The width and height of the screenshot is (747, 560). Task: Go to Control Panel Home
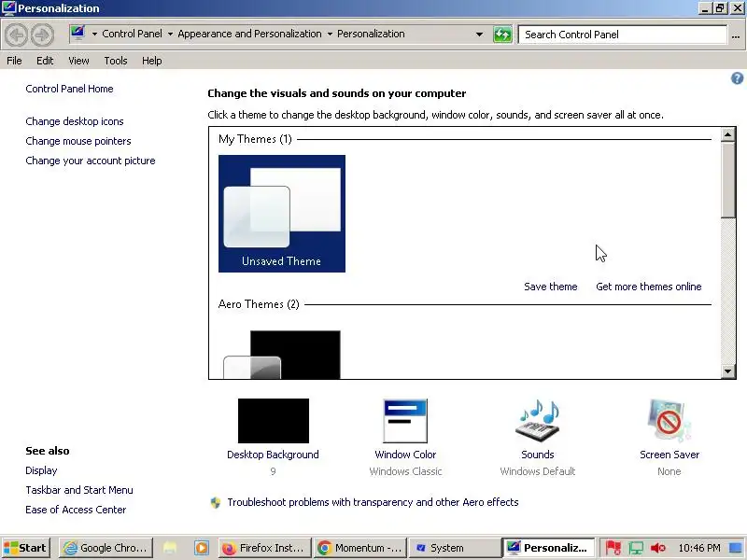tap(69, 89)
